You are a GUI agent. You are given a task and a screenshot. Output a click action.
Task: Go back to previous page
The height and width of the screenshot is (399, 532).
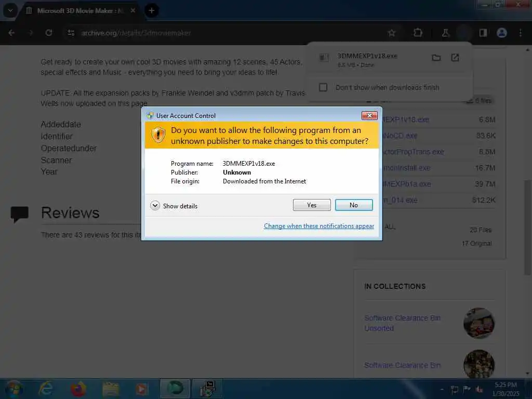[11, 33]
